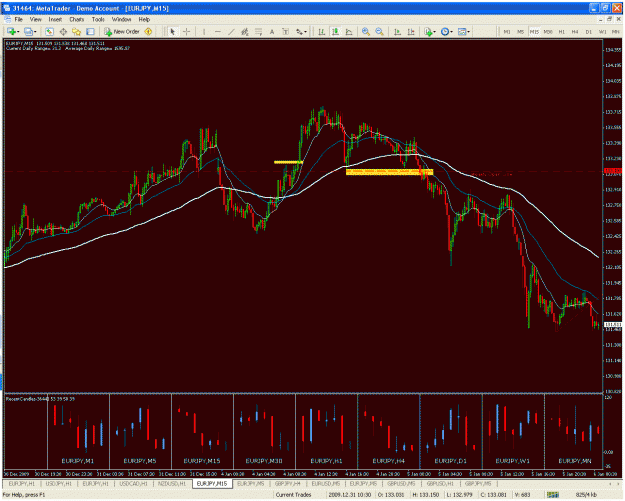This screenshot has width=625, height=501.
Task: Zoom out on the chart
Action: click(379, 31)
